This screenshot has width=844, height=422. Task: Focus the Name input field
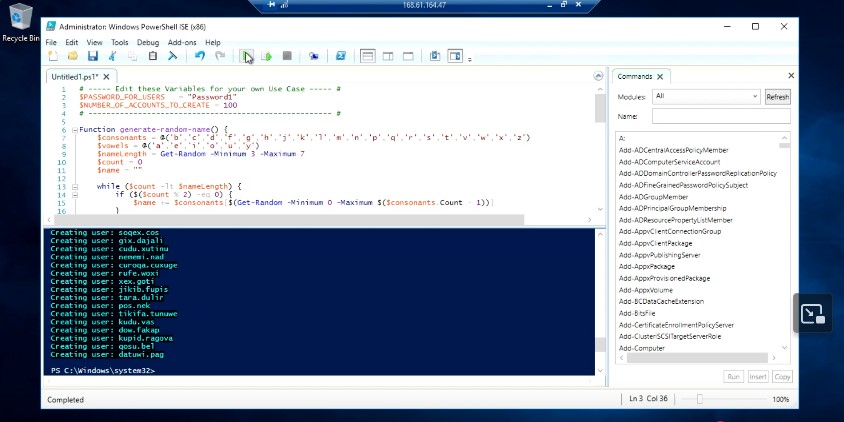[x=721, y=116]
